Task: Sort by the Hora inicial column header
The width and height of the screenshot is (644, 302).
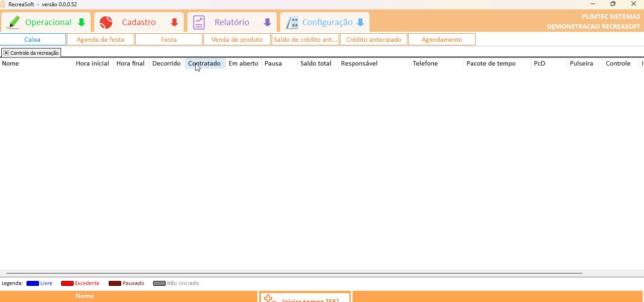Action: [93, 63]
